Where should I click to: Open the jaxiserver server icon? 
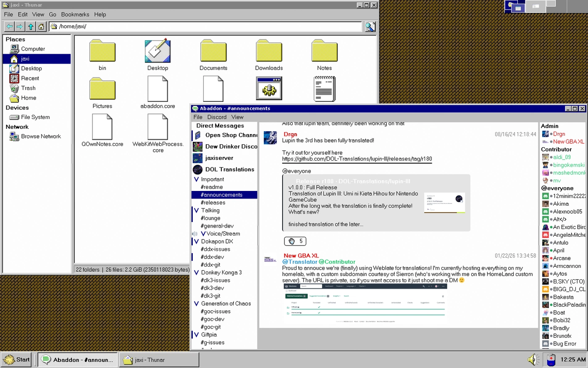(x=197, y=158)
